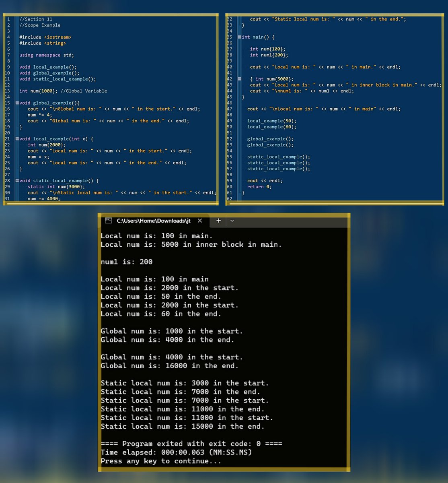Click the '//Section 11' comment line
The width and height of the screenshot is (448, 483).
tap(36, 19)
